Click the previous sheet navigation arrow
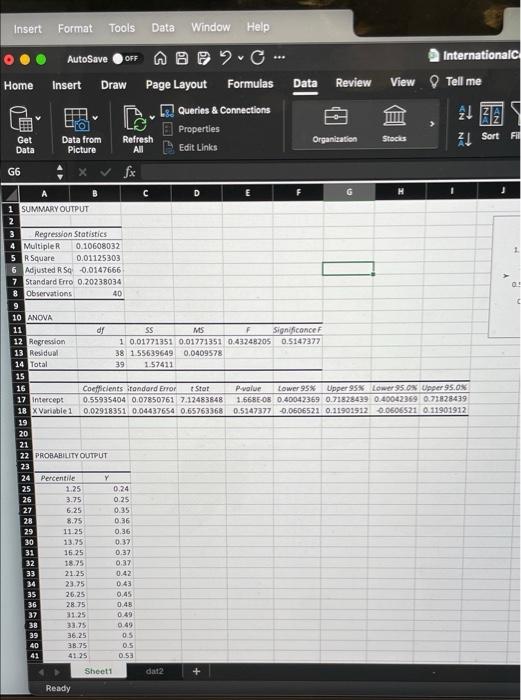521x700 pixels. coord(42,671)
